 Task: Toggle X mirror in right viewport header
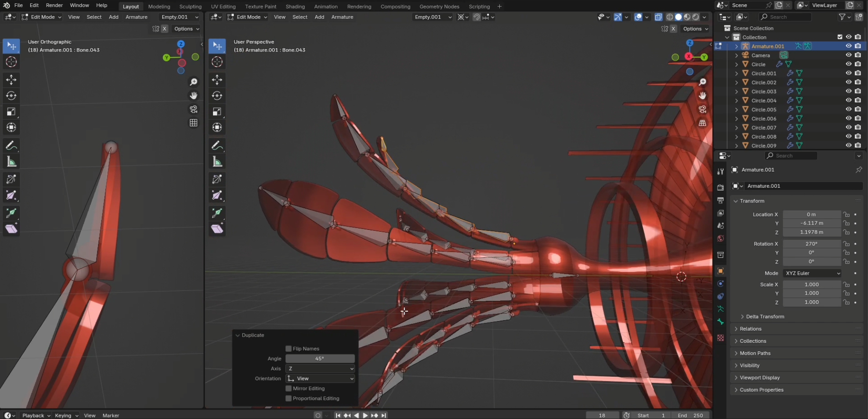click(673, 29)
